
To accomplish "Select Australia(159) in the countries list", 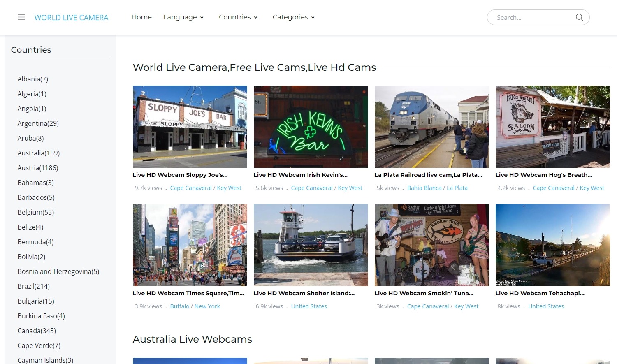I will [39, 153].
